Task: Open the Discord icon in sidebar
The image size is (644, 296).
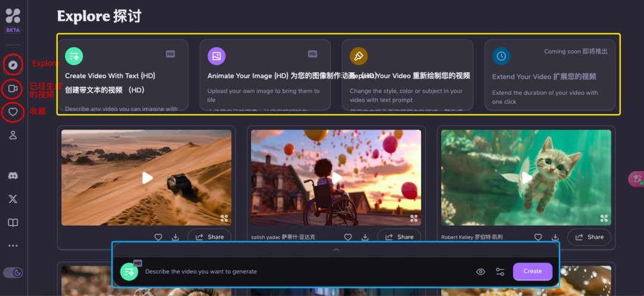Action: pos(13,176)
